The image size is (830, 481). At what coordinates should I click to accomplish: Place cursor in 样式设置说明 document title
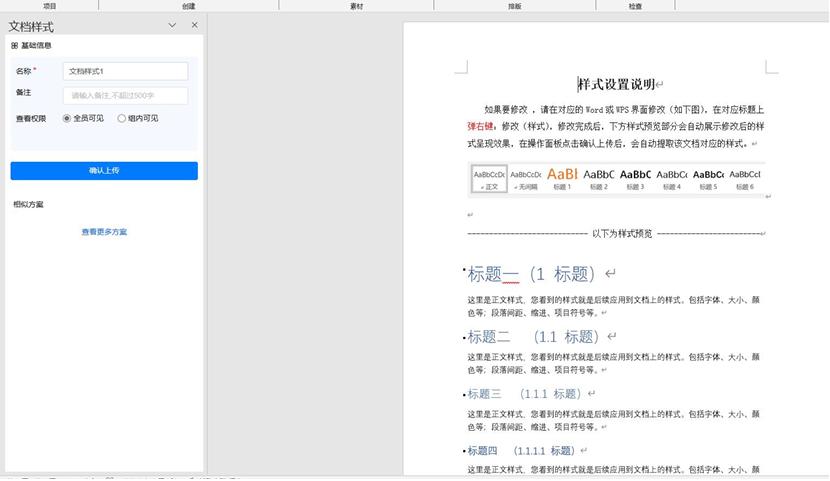[x=617, y=84]
